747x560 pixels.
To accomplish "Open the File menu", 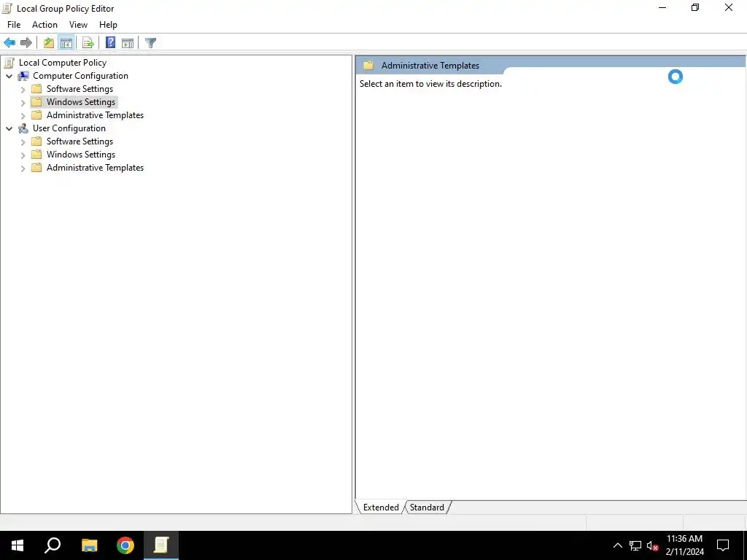I will pyautogui.click(x=14, y=25).
